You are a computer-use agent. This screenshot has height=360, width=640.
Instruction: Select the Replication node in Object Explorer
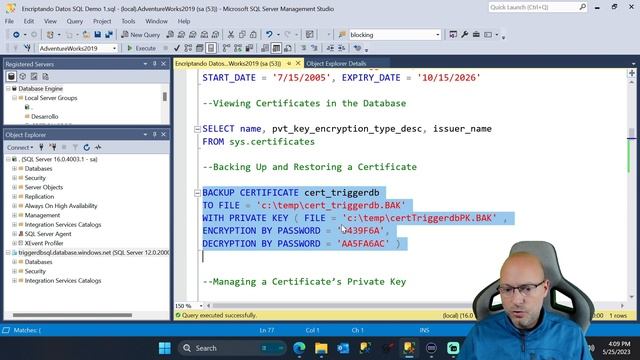pyautogui.click(x=39, y=197)
